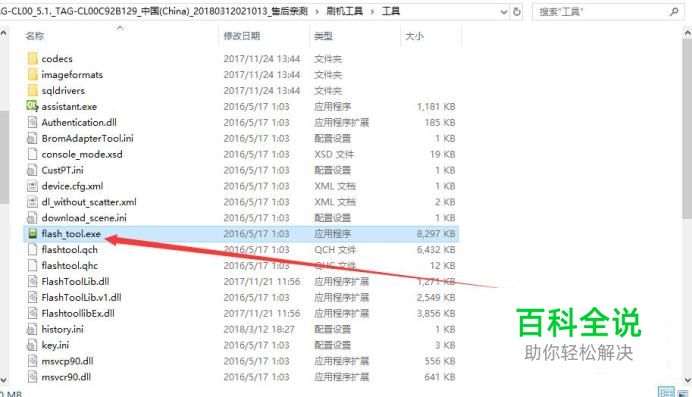Open the parent firmware folder breadcrumb
Image resolution: width=692 pixels, height=397 pixels.
pyautogui.click(x=154, y=11)
